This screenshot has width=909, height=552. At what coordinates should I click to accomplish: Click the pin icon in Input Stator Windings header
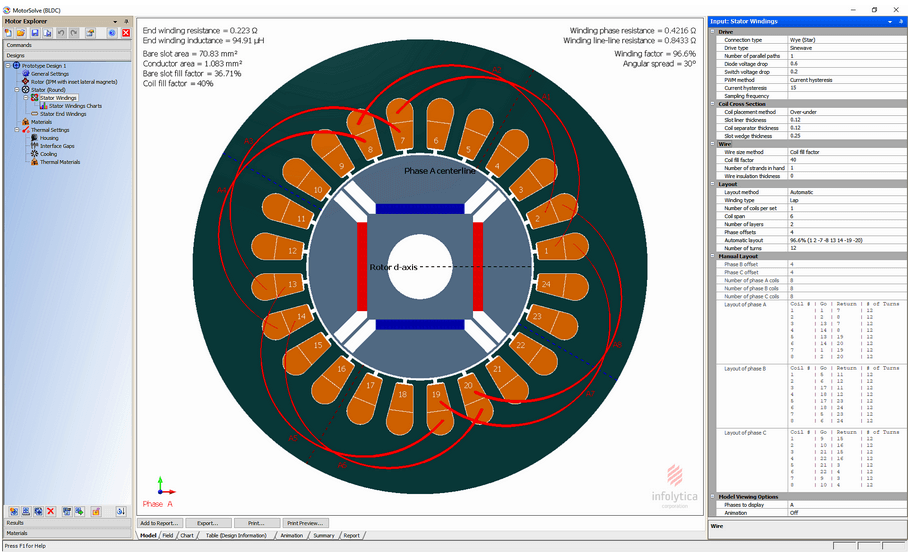pyautogui.click(x=901, y=21)
